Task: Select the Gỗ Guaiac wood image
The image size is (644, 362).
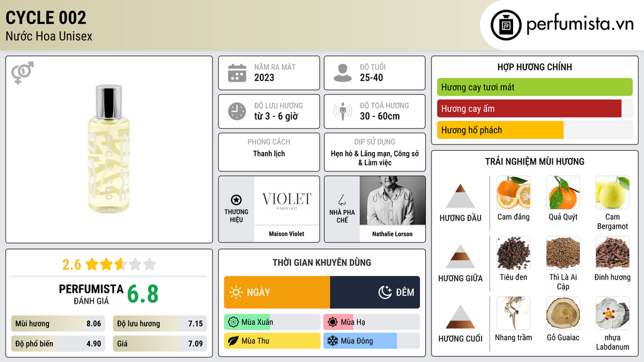Action: coord(563,313)
